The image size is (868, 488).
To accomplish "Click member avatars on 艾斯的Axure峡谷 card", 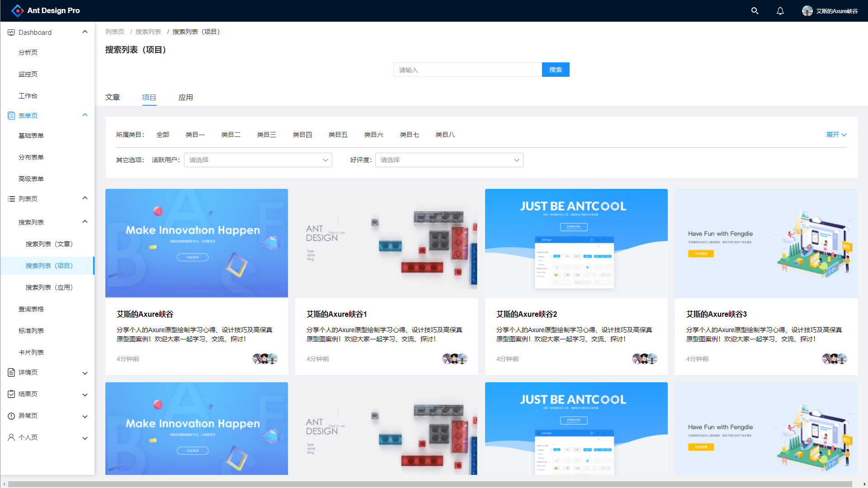I will click(265, 359).
